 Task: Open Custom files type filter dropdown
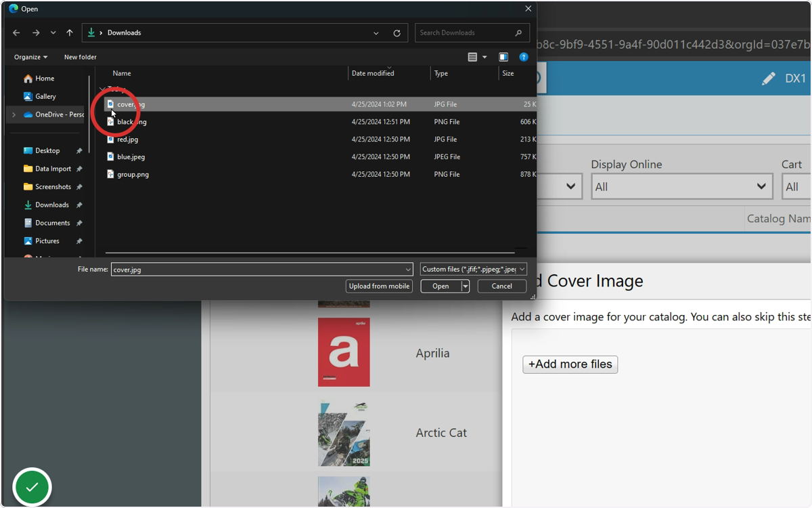pyautogui.click(x=474, y=269)
